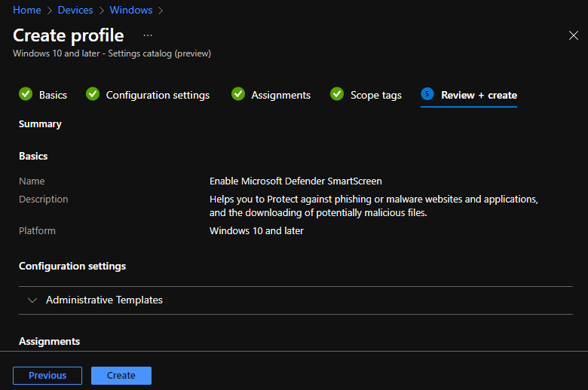The height and width of the screenshot is (390, 588).
Task: Navigate to Home breadcrumb link
Action: coord(27,10)
